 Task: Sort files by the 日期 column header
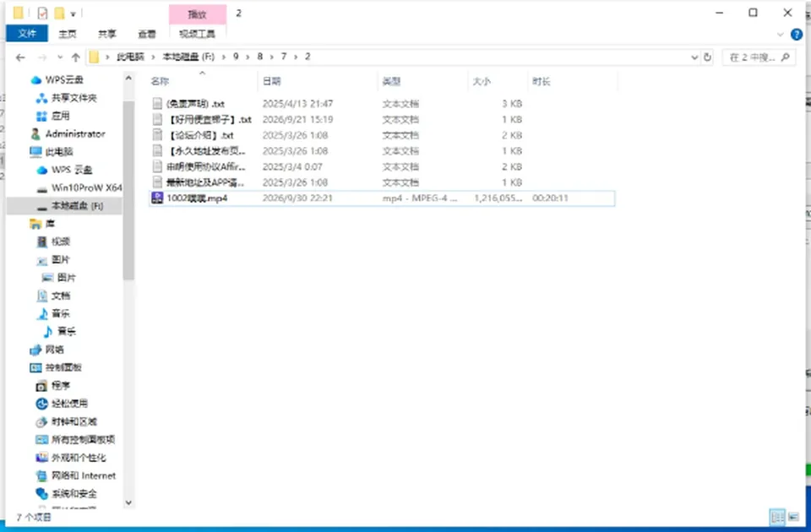pos(271,81)
